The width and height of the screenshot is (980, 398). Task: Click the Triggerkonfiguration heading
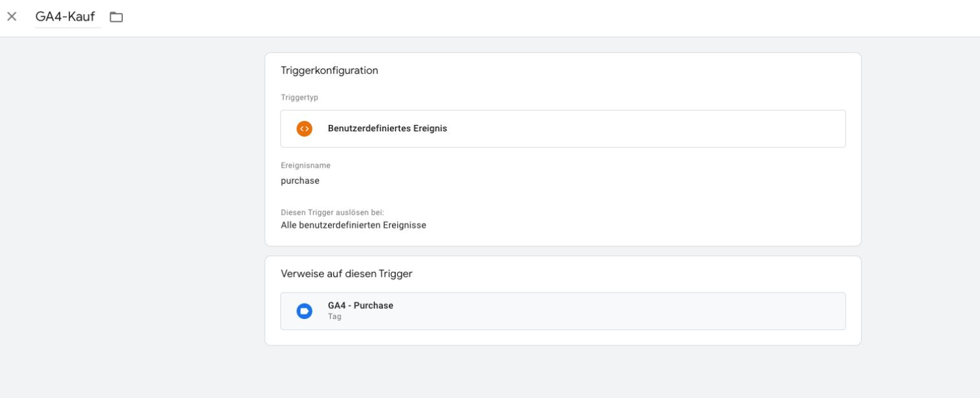[x=329, y=71]
